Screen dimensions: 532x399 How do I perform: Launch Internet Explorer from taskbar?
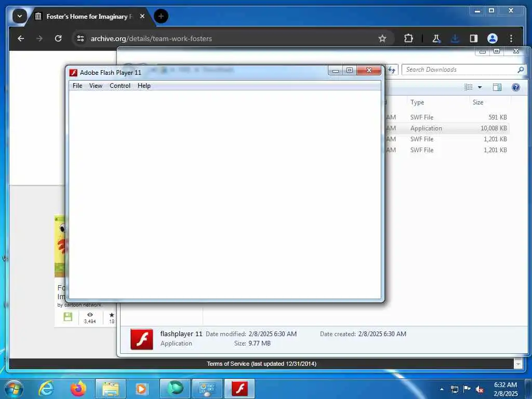[46, 389]
